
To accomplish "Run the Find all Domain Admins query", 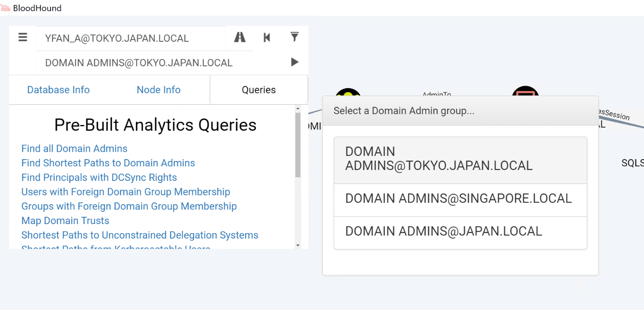I will [x=74, y=148].
